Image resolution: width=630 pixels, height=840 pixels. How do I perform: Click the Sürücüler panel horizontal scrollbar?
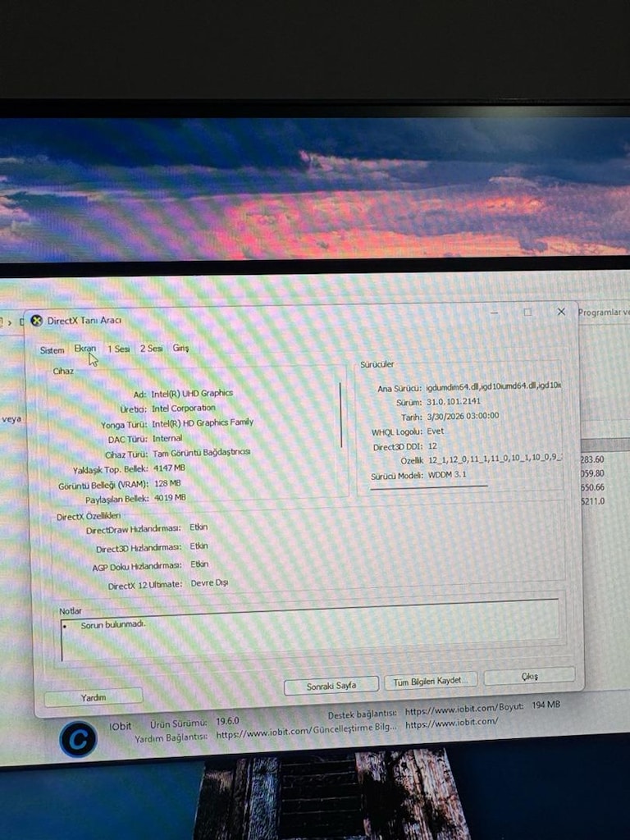(x=428, y=487)
